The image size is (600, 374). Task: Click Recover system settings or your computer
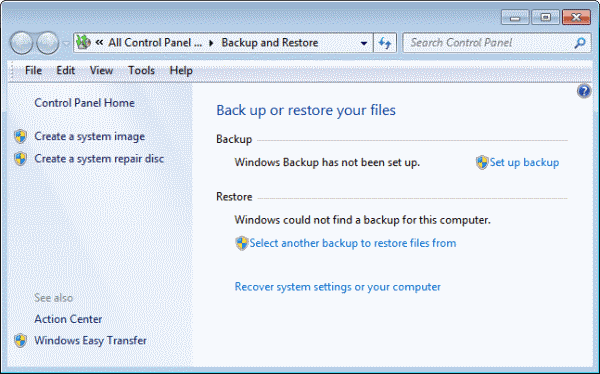tap(338, 287)
